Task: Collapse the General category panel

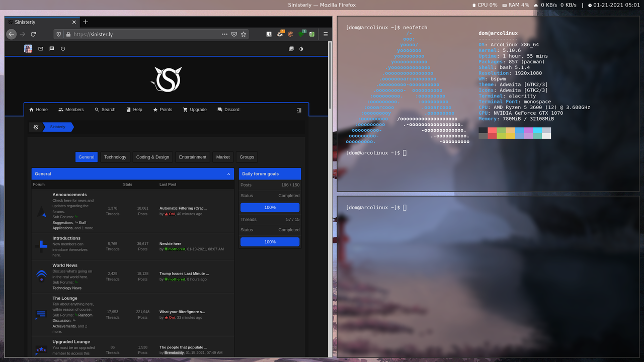Action: click(229, 174)
